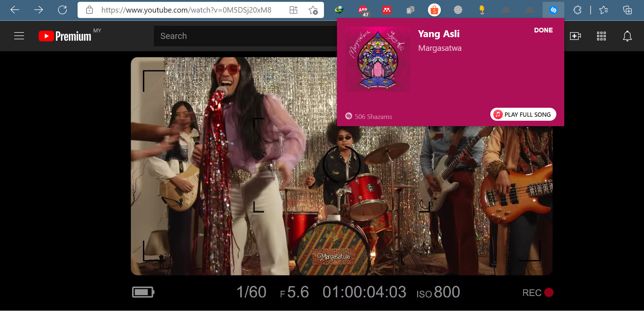
Task: Open YouTube notifications bell
Action: pyautogui.click(x=627, y=36)
